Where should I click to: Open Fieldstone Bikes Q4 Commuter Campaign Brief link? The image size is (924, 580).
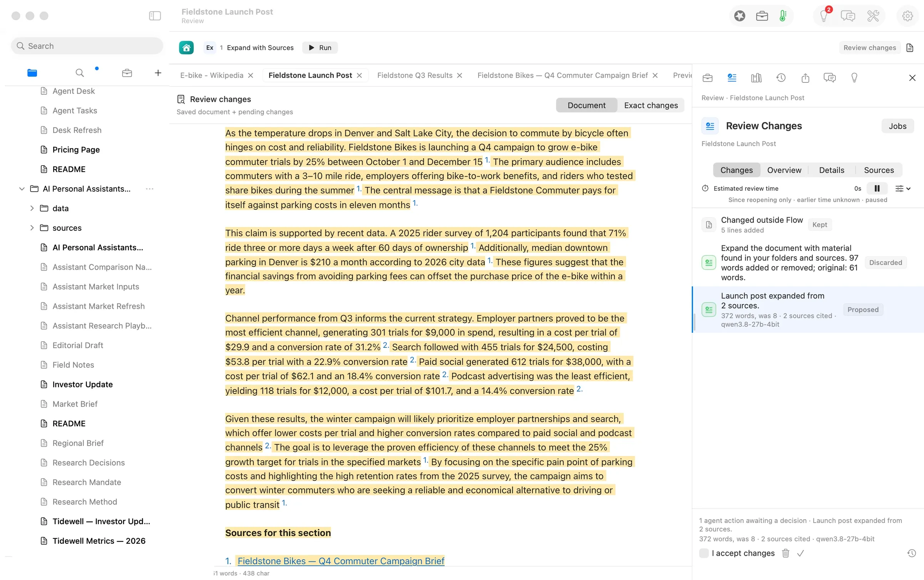click(x=341, y=561)
